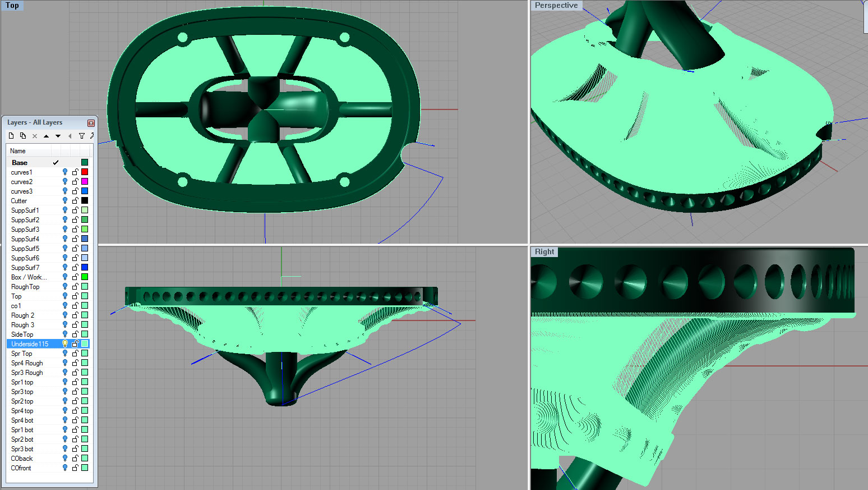
Task: Open the Perspective viewport title menu
Action: click(556, 6)
